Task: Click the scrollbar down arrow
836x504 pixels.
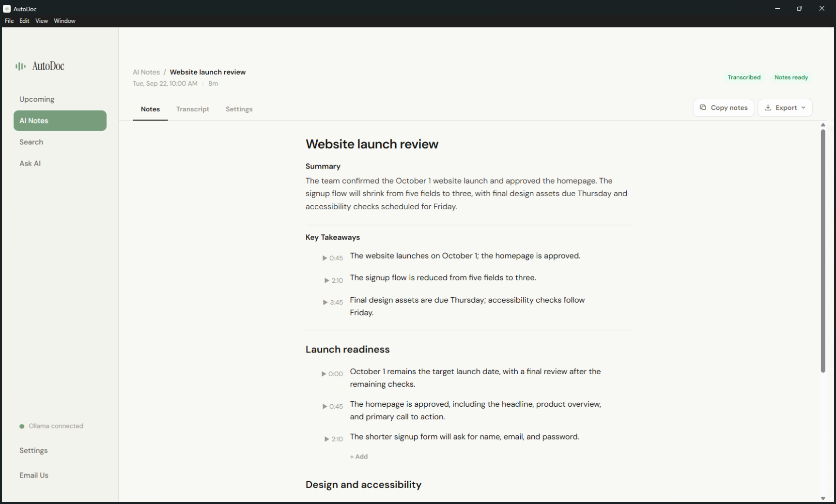Action: tap(823, 498)
